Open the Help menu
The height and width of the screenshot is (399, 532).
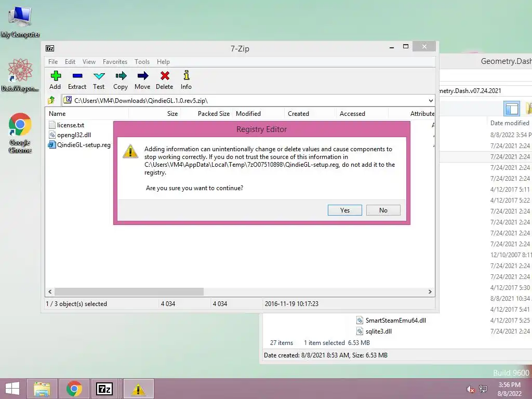pyautogui.click(x=163, y=62)
